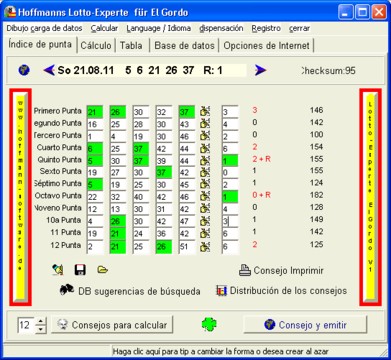Decrease tip count with stepper down arrow
Image resolution: width=391 pixels, height=360 pixels.
41,329
